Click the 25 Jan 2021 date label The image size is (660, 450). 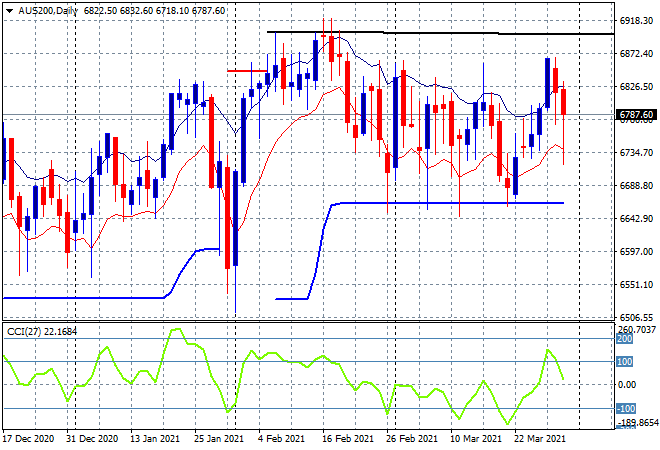[x=219, y=439]
